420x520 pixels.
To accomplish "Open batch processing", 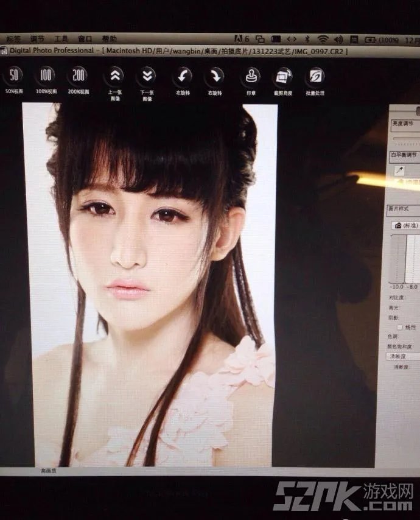I will [315, 77].
